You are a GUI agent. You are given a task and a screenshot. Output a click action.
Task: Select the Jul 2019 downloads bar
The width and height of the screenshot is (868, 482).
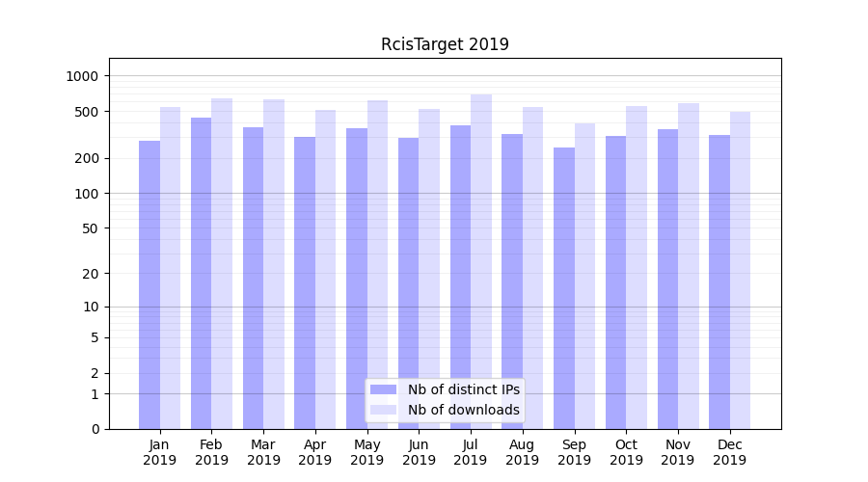481,261
